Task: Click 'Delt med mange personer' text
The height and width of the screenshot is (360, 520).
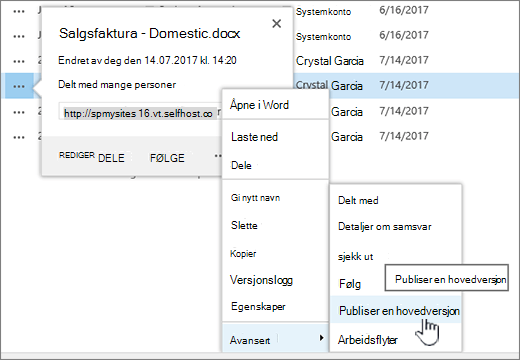Action: (117, 85)
